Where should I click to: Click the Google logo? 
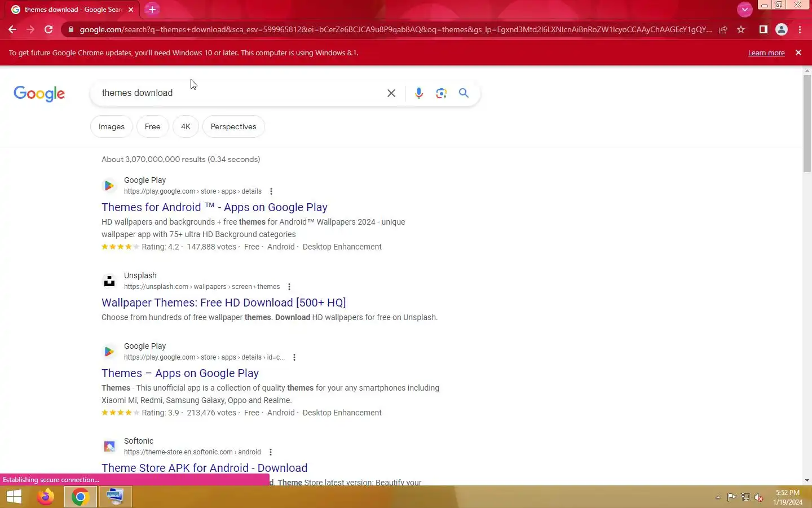(39, 93)
